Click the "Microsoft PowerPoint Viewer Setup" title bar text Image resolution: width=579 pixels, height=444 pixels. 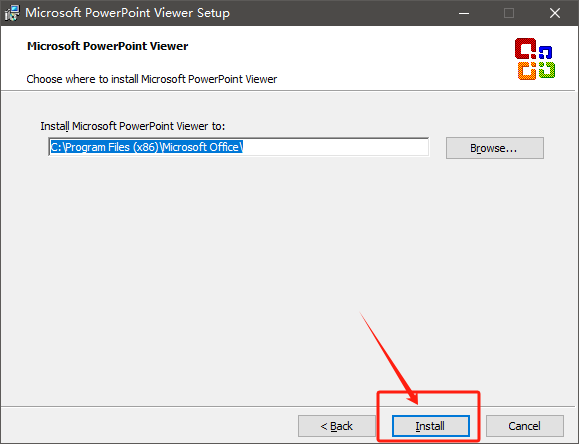point(127,13)
